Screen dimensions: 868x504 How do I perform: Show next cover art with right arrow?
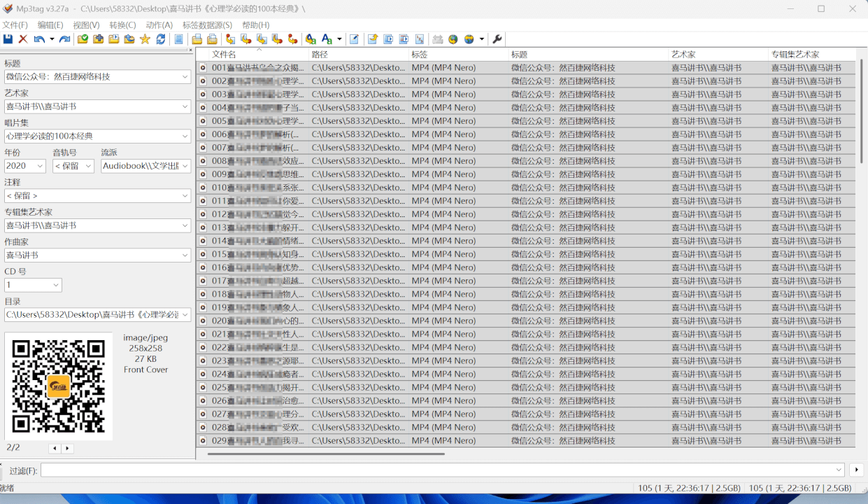[x=67, y=448]
